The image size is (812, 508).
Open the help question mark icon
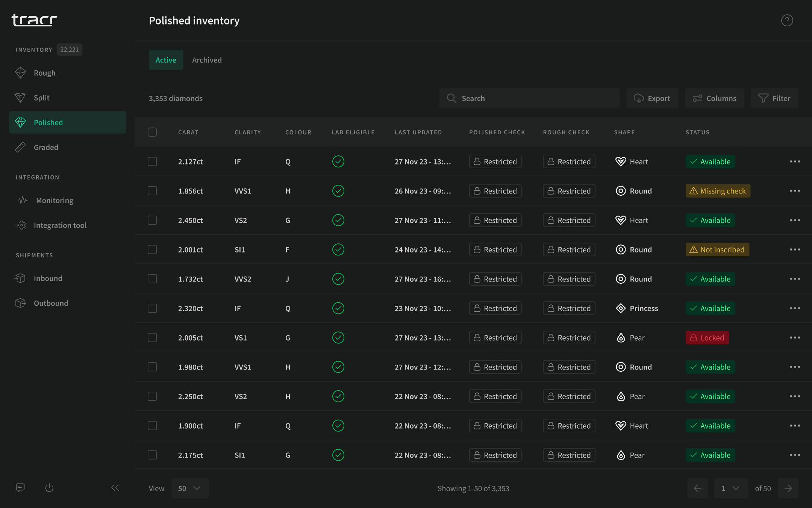(787, 20)
